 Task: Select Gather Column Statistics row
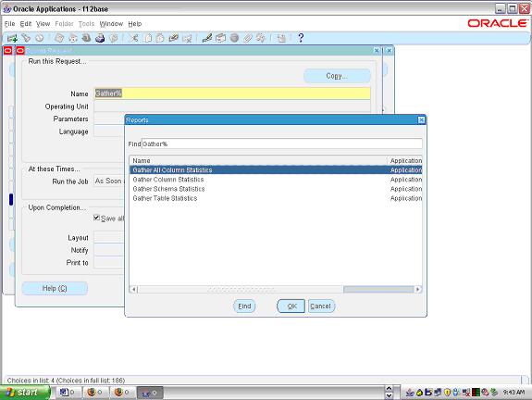point(276,180)
